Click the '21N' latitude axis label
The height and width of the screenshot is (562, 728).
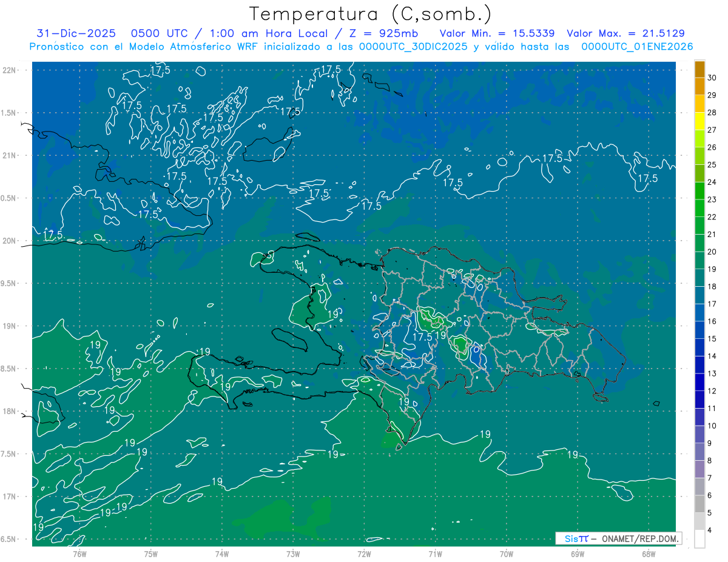[x=9, y=155]
